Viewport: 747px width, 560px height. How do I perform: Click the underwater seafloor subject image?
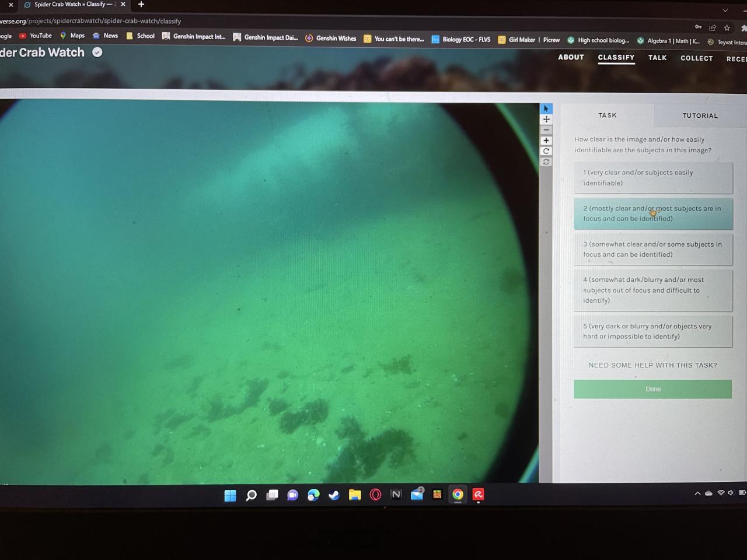(268, 292)
